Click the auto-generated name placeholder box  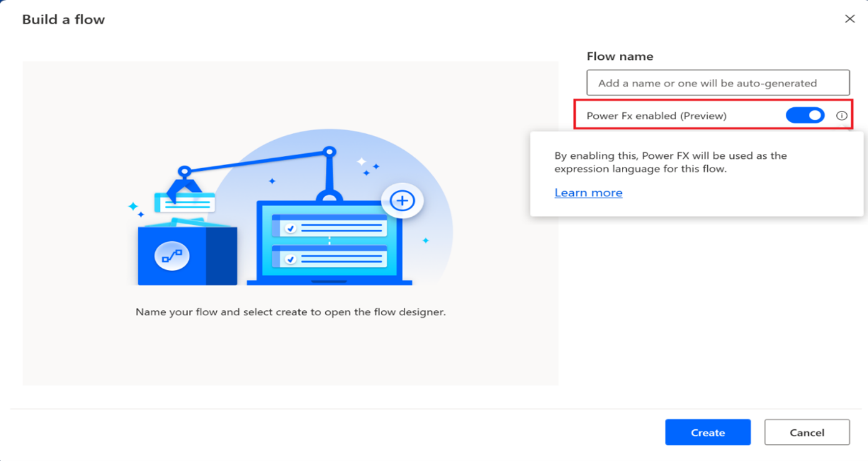717,82
